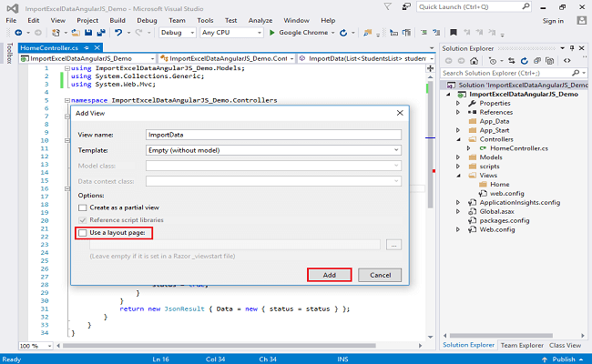
Task: Enable the Use a layout page checkbox
Action: (x=83, y=233)
